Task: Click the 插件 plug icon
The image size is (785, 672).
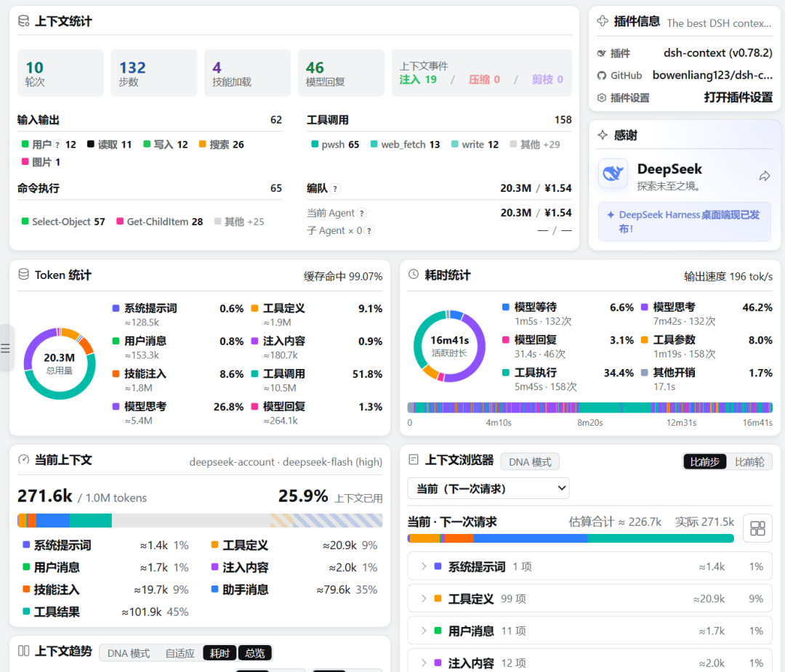Action: [x=602, y=54]
